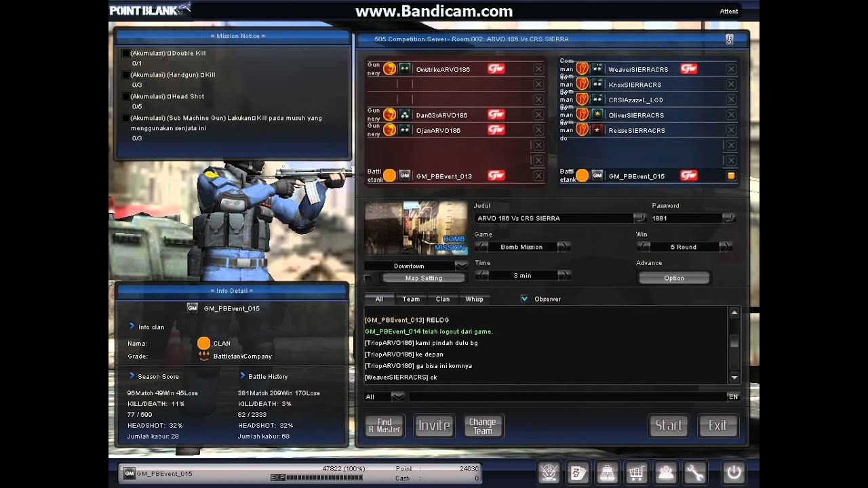Click the Find R.Master button

tap(384, 426)
